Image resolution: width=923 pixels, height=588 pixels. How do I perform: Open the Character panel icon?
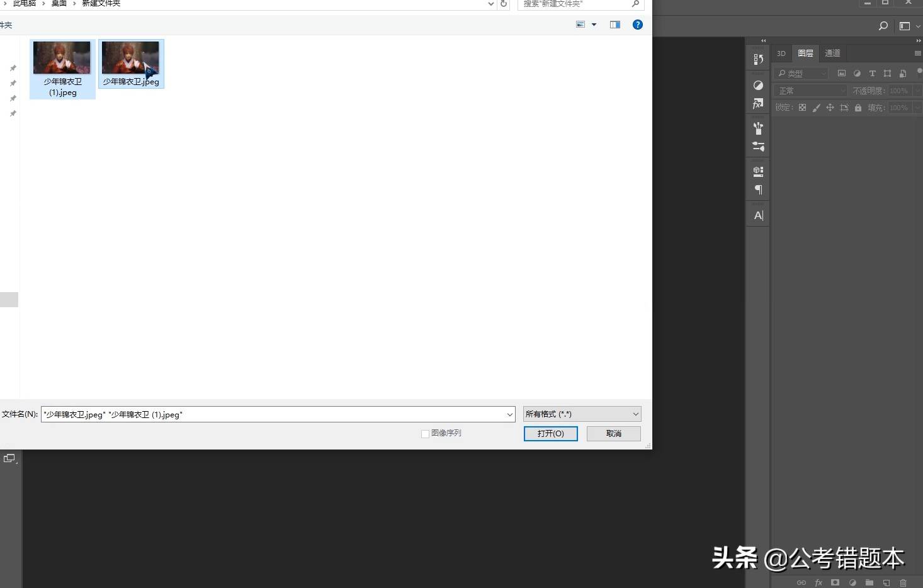pyautogui.click(x=758, y=215)
